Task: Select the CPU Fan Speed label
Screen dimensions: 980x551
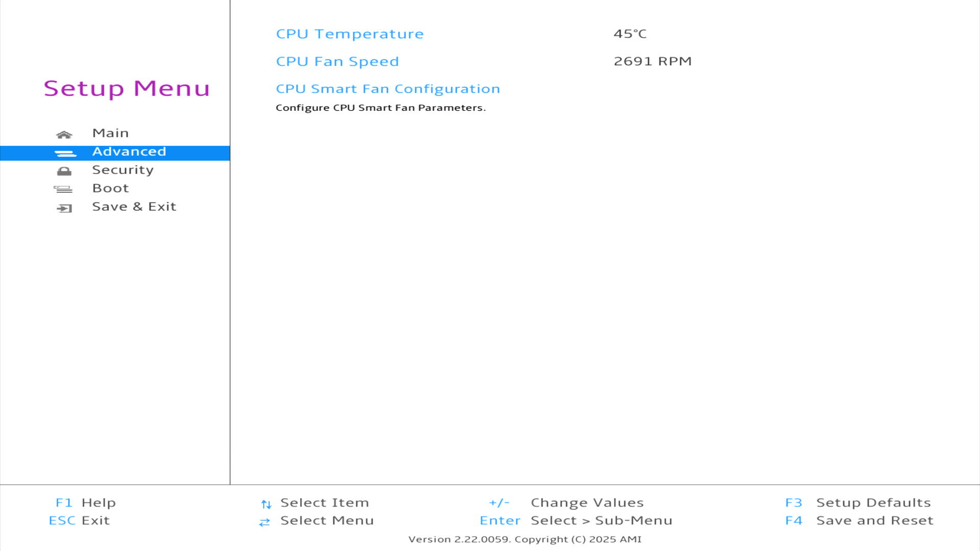Action: (x=337, y=61)
